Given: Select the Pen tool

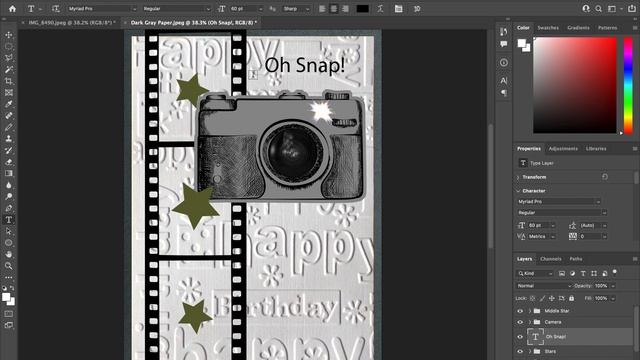Looking at the screenshot, I should click(x=9, y=208).
